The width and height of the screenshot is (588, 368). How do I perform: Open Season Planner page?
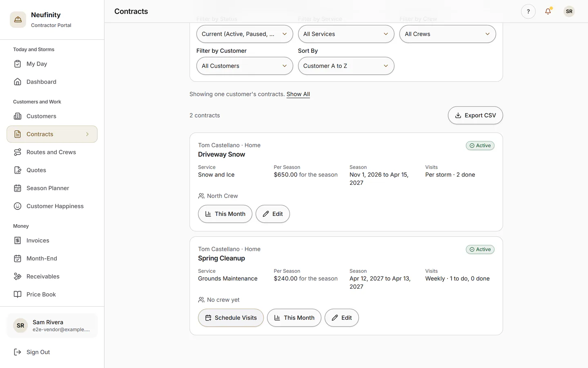pos(52,188)
